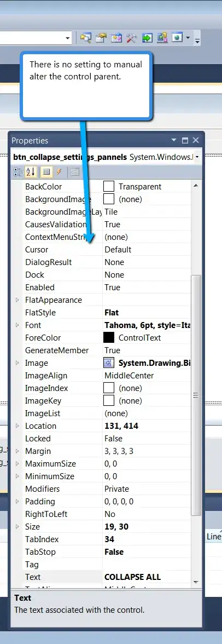This screenshot has width=222, height=644.
Task: Select the Text property value field
Action: tap(147, 577)
